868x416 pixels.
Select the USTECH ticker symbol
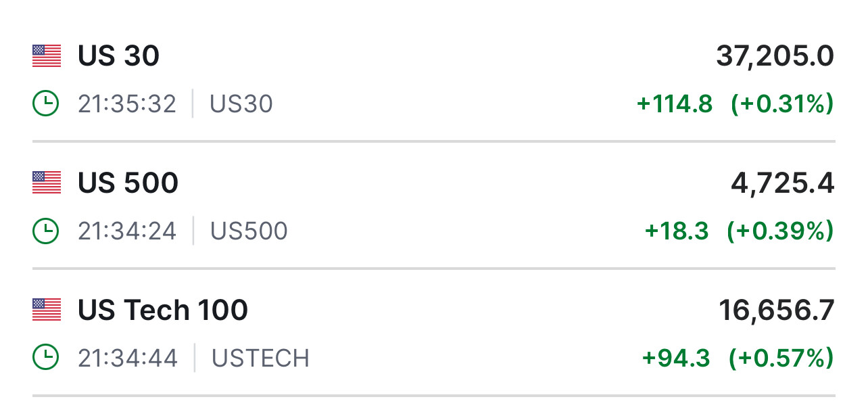pyautogui.click(x=260, y=358)
